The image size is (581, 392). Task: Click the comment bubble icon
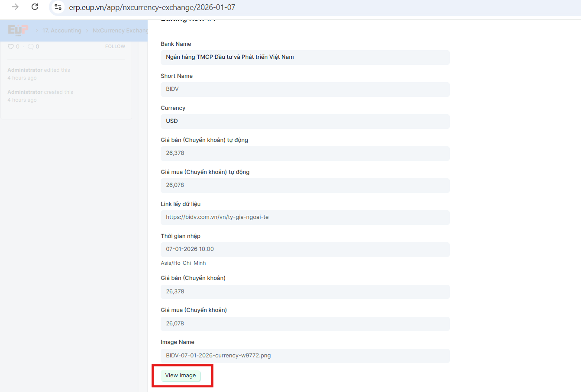click(x=31, y=47)
